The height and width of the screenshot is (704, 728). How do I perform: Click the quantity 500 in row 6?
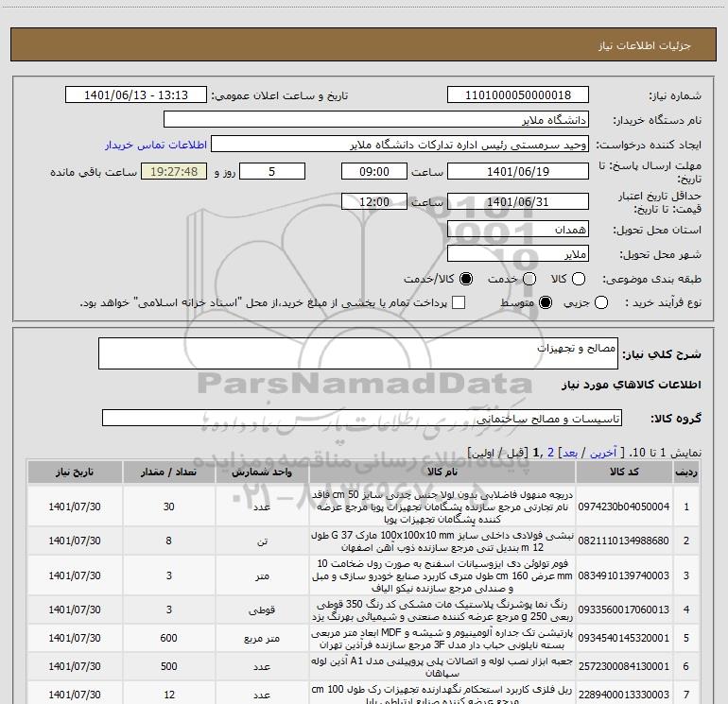tap(168, 666)
